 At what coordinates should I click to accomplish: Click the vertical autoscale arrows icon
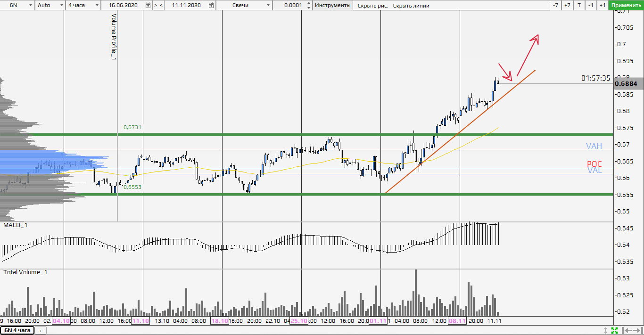[606, 330]
